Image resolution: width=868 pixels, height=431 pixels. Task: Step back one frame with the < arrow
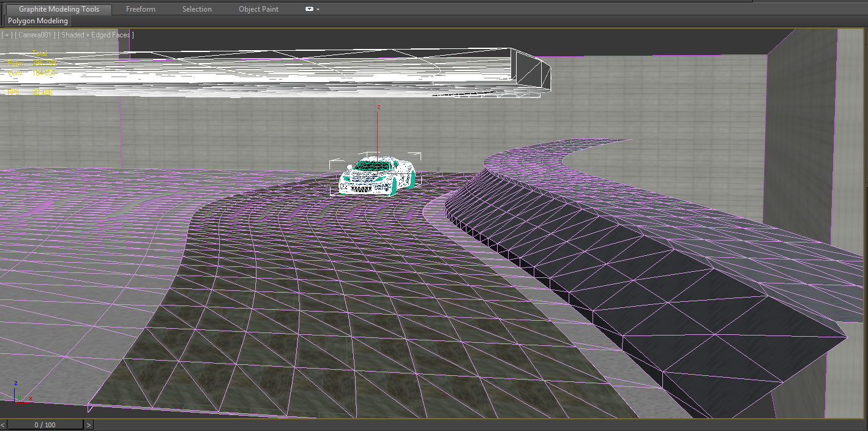pyautogui.click(x=3, y=424)
